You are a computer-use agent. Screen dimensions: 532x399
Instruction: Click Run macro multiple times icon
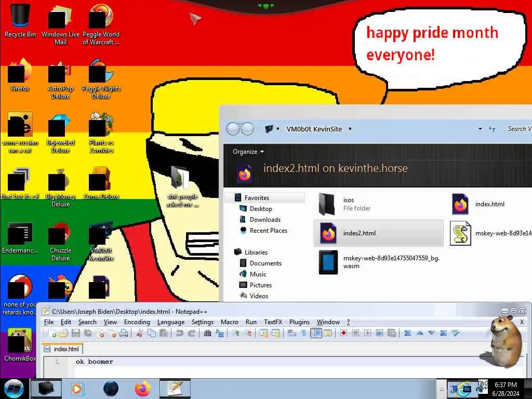379,333
